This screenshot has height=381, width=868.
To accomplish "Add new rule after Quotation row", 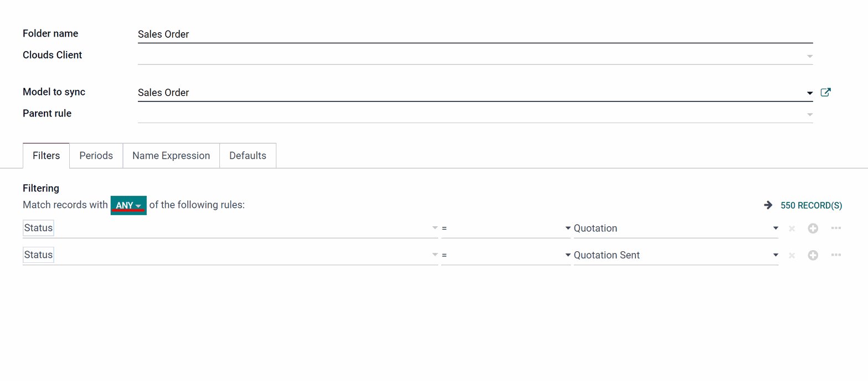I will pyautogui.click(x=813, y=228).
